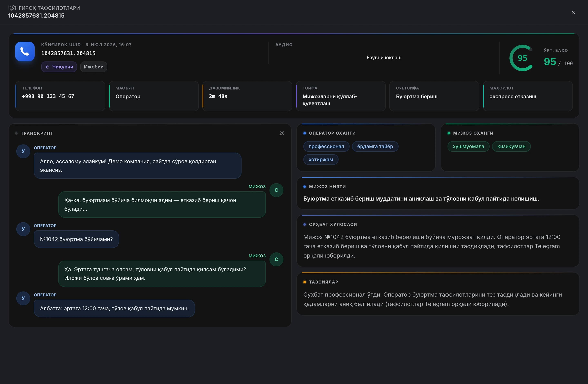
Task: Click the Тавсиялар section header
Action: coord(323,282)
